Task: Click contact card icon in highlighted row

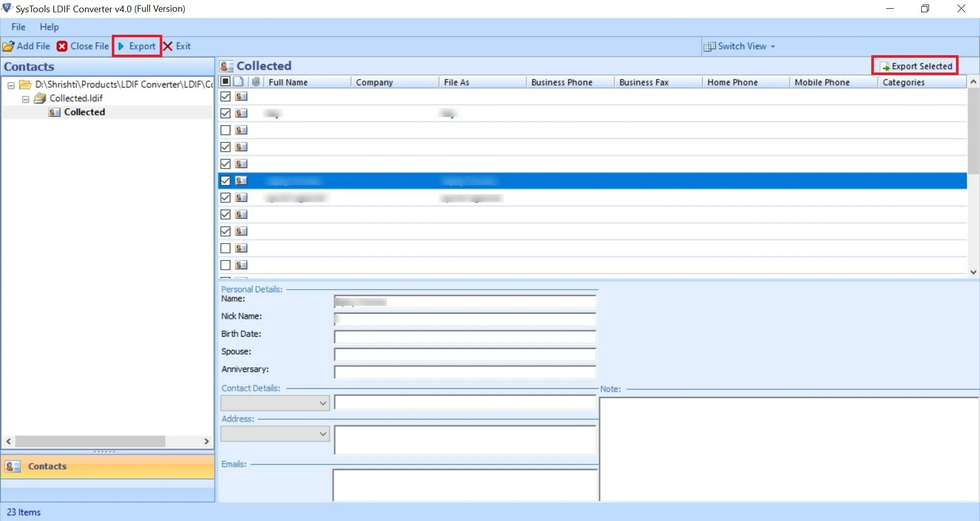Action: [241, 180]
